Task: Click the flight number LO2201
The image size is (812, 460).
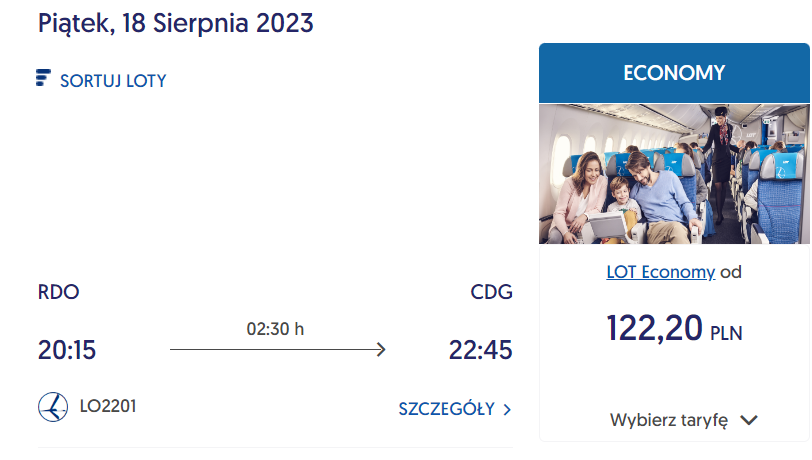Action: tap(108, 406)
